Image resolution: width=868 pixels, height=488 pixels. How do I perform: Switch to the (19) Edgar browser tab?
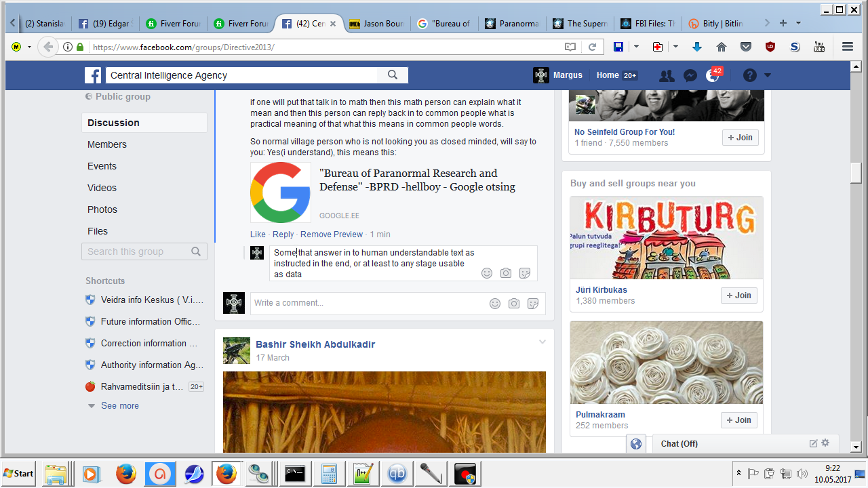[x=105, y=24]
